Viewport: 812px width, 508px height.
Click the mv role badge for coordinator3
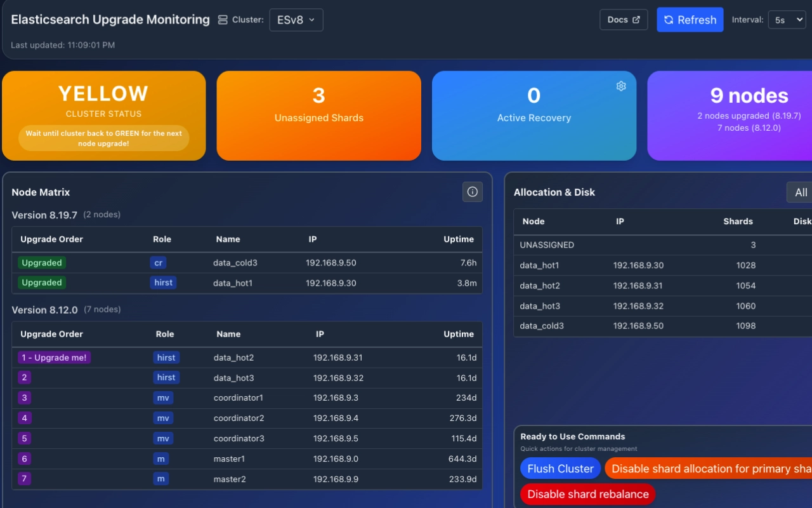click(x=163, y=439)
